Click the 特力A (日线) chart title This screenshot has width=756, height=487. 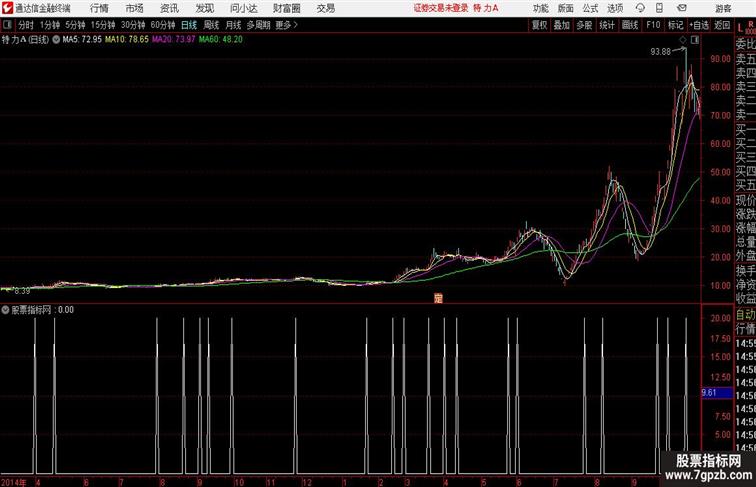[25, 40]
